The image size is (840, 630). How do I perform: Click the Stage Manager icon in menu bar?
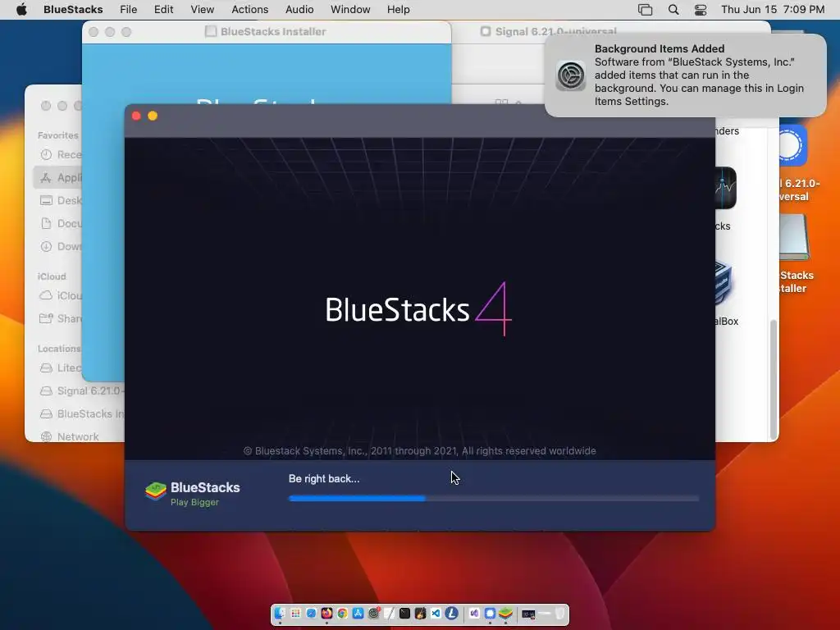click(x=645, y=10)
